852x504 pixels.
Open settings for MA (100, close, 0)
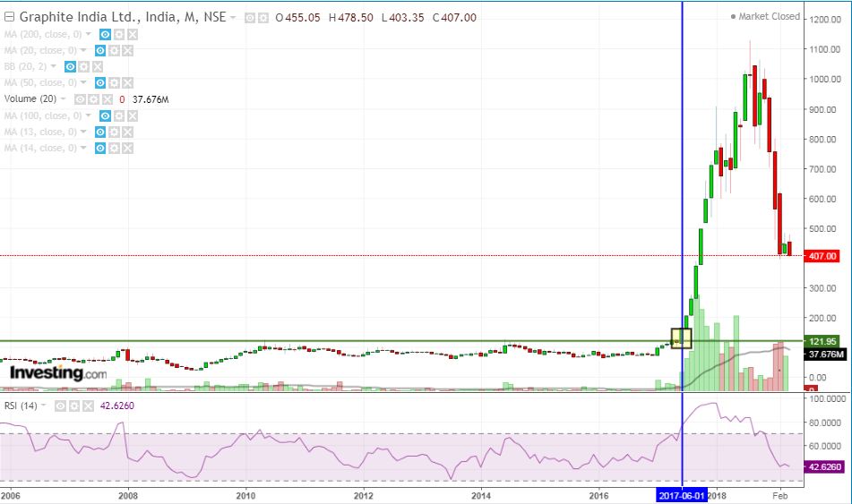pos(119,115)
